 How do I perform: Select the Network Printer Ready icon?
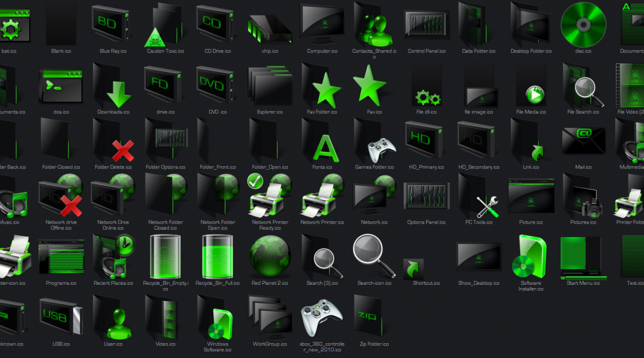point(269,196)
